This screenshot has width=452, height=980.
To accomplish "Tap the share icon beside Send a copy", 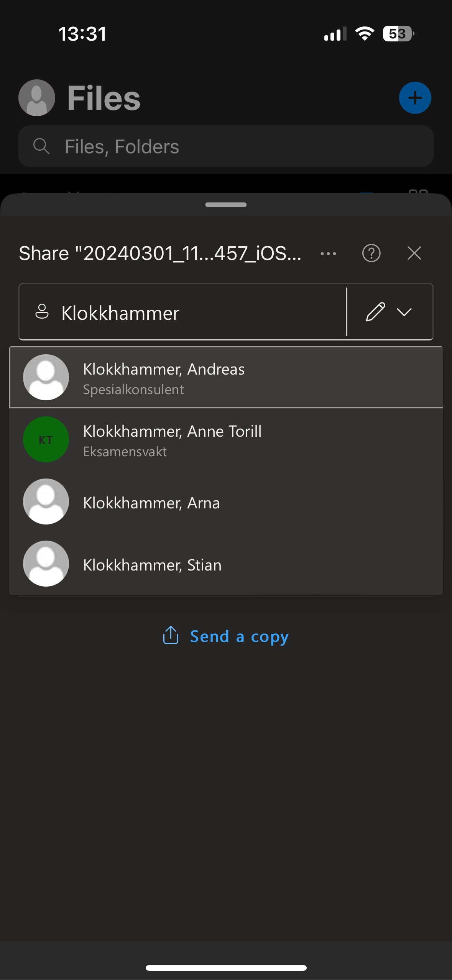I will pyautogui.click(x=171, y=635).
